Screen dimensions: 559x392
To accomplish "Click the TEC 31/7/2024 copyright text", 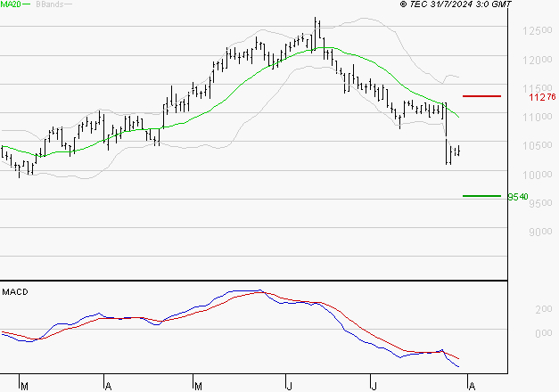I will point(456,4).
